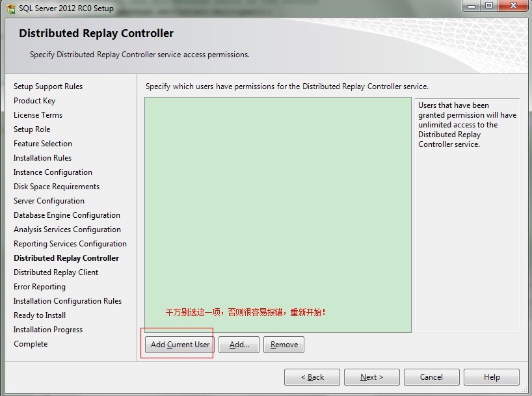Select Installation Progress step

pos(48,330)
